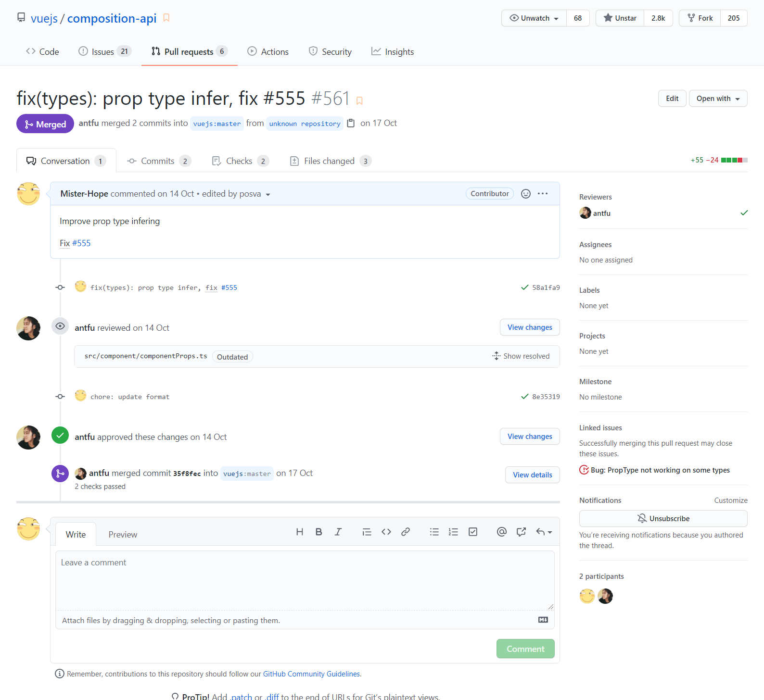Click check status icon for commit 8e35319
The width and height of the screenshot is (764, 700).
tap(525, 397)
